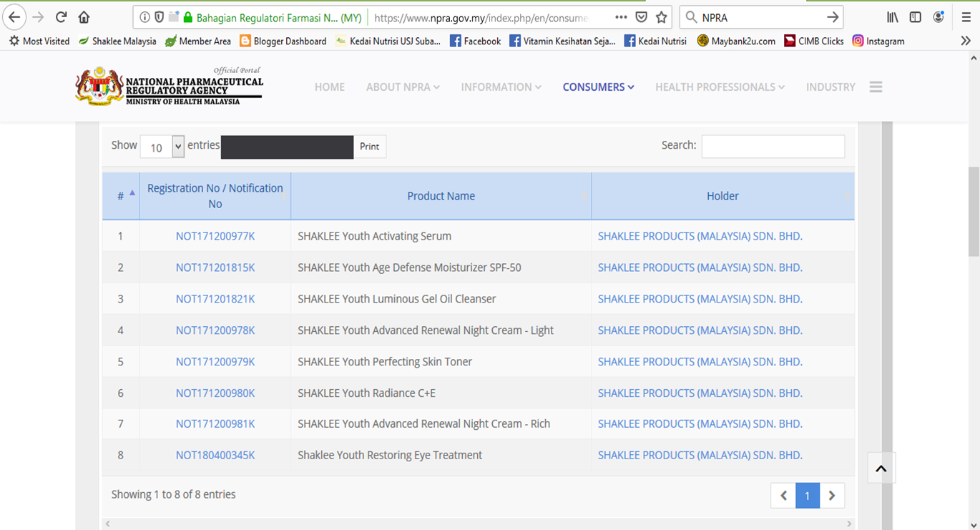Open the Show entries dropdown
Screen dimensions: 980x530
[162, 147]
